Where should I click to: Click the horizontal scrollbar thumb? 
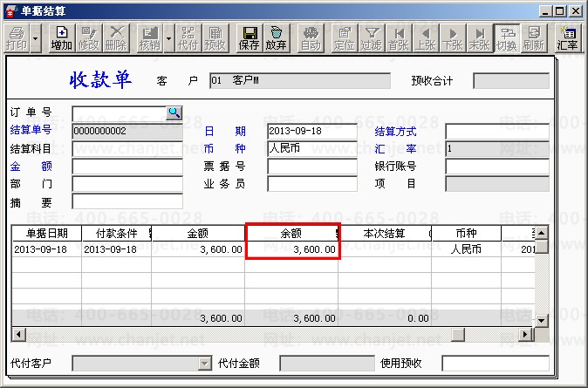coord(458,334)
